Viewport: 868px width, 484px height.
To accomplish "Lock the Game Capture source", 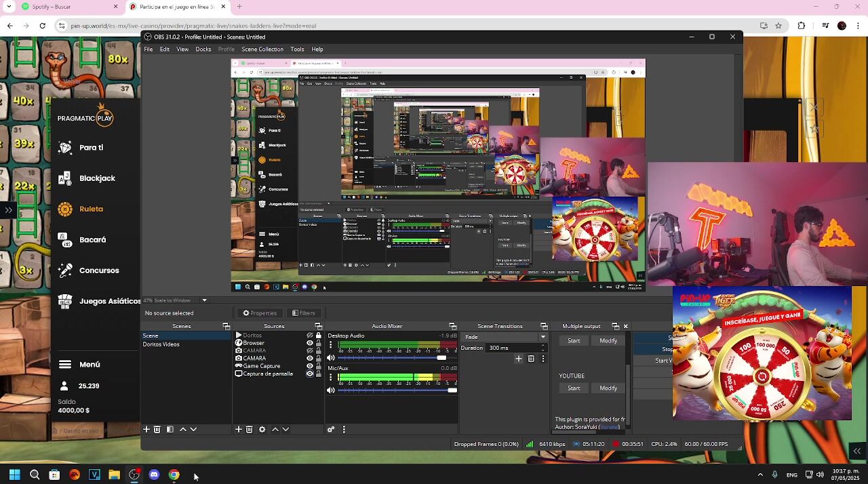I will [x=319, y=366].
